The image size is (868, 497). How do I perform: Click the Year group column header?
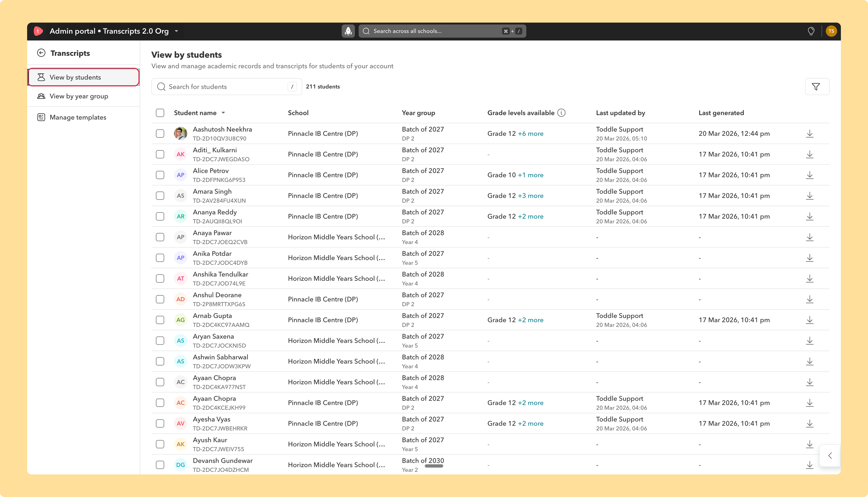point(418,113)
